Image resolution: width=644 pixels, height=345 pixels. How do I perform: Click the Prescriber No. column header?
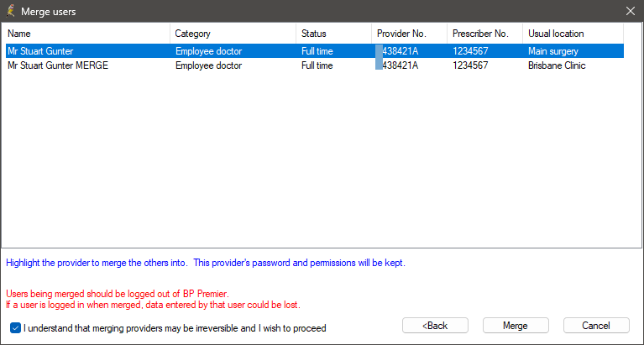point(484,34)
